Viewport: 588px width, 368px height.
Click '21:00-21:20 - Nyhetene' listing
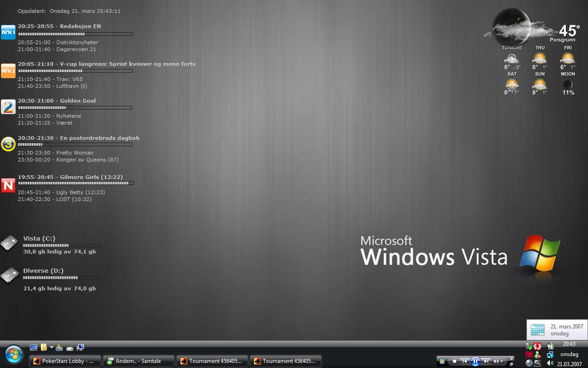click(x=49, y=116)
